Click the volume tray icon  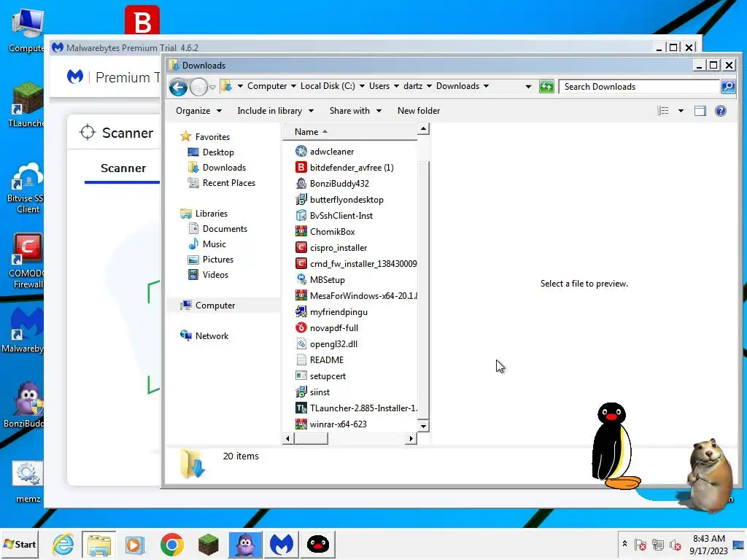click(675, 544)
